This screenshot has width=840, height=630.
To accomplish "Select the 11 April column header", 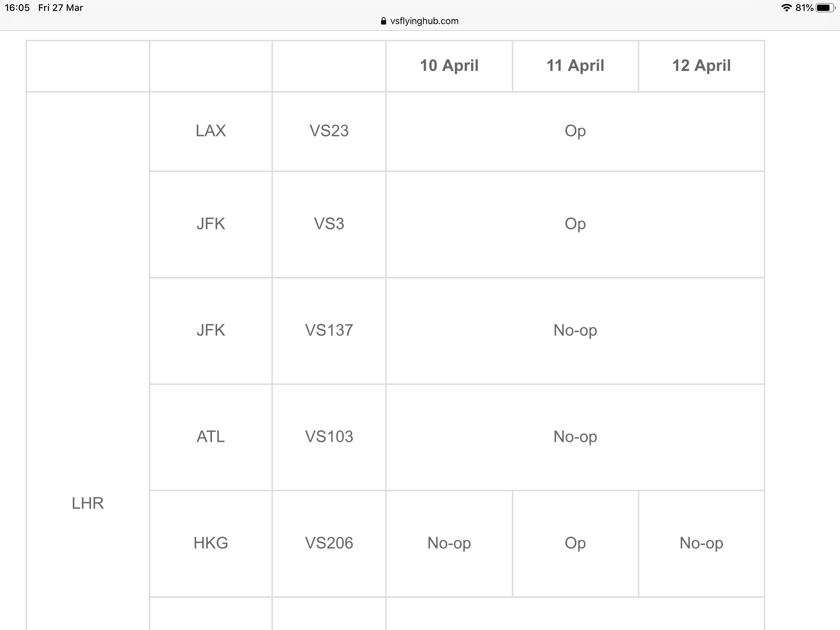I will coord(576,66).
